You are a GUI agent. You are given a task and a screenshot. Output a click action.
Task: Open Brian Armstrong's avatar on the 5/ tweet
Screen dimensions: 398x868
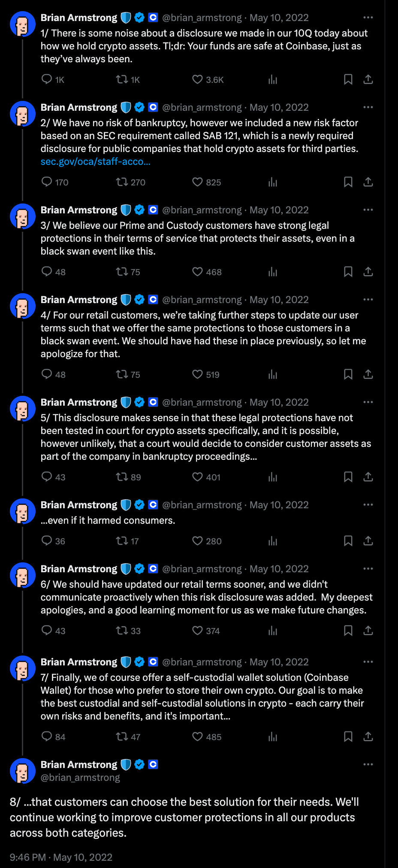pyautogui.click(x=22, y=408)
